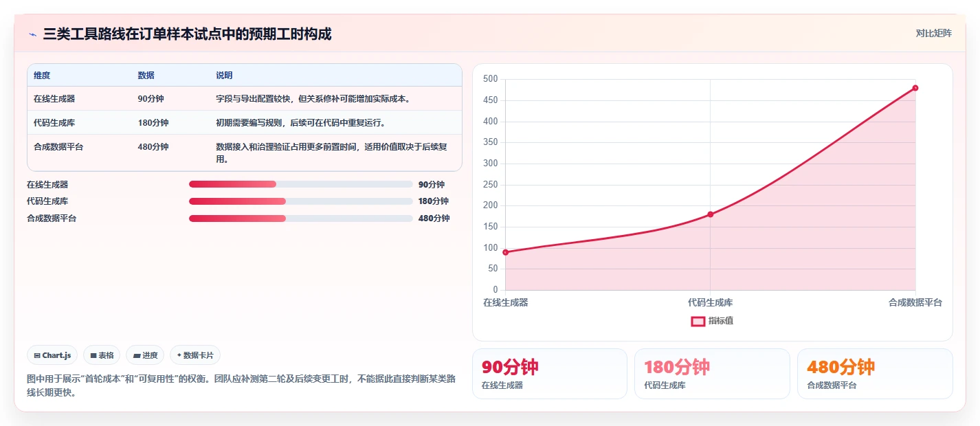Click the 三类工具路线 panel title text
The height and width of the screenshot is (426, 980).
(187, 34)
